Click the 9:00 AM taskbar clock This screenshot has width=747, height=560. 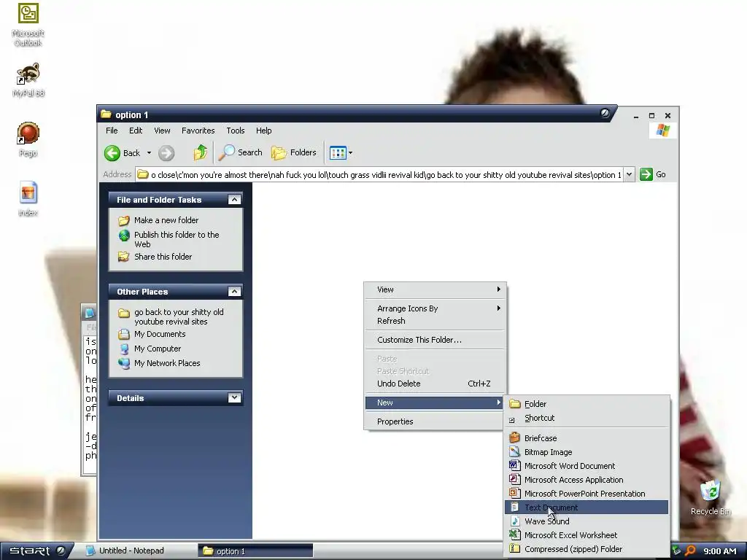tap(720, 551)
